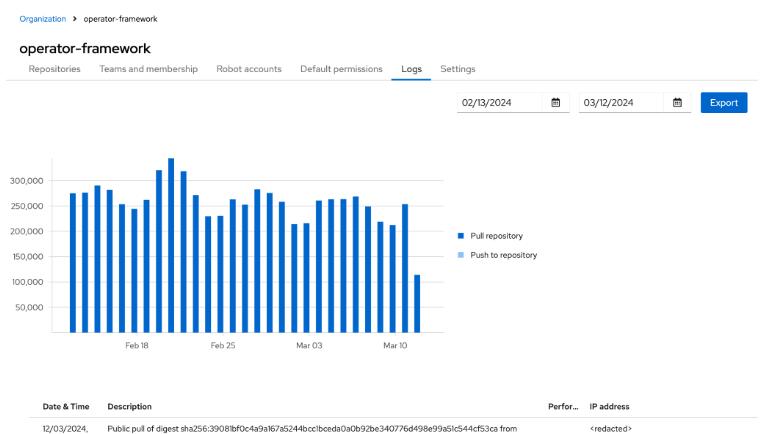Click the operator-framework breadcrumb text
Viewport: 763px width, 434px height.
pyautogui.click(x=120, y=19)
